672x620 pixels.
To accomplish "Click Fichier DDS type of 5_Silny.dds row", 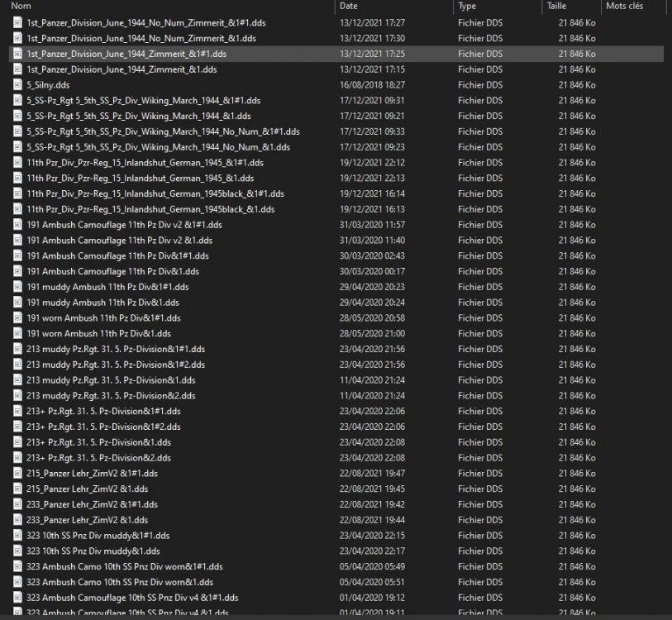I will 480,85.
